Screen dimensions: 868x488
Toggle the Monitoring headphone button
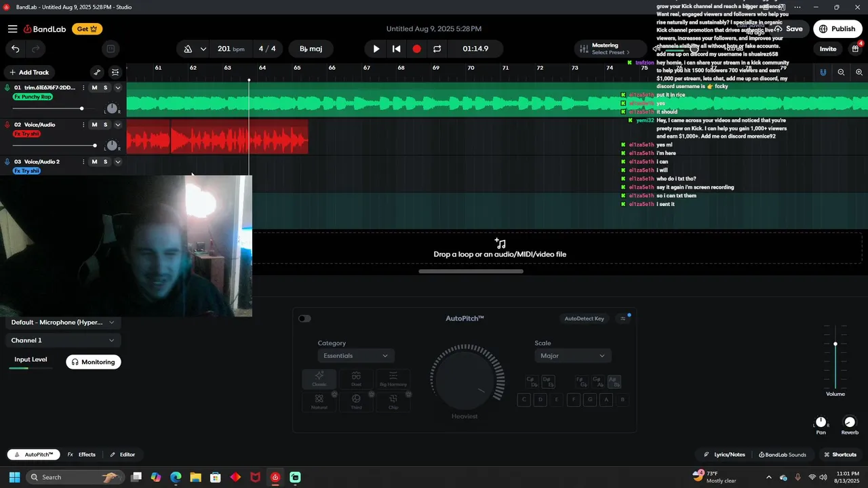click(94, 362)
